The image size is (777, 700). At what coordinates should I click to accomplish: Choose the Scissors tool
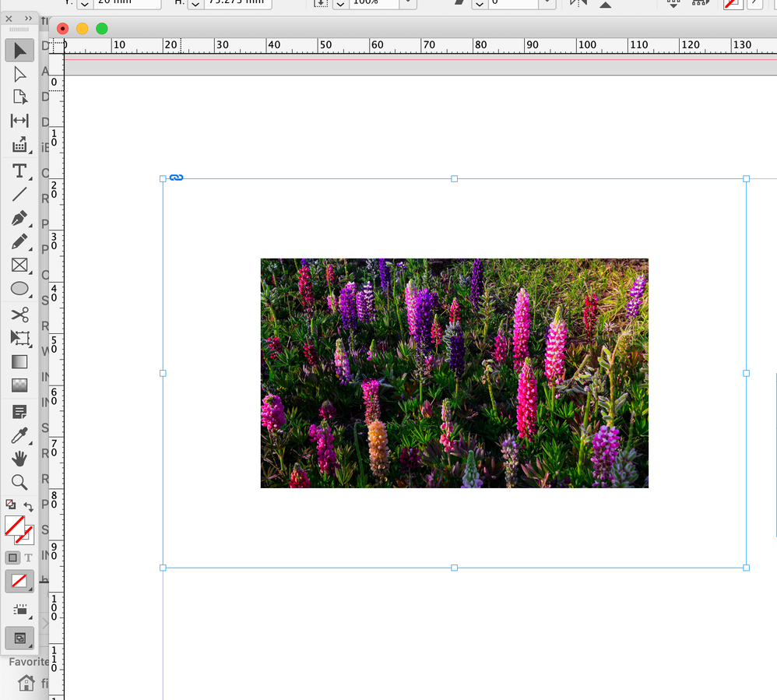19,315
